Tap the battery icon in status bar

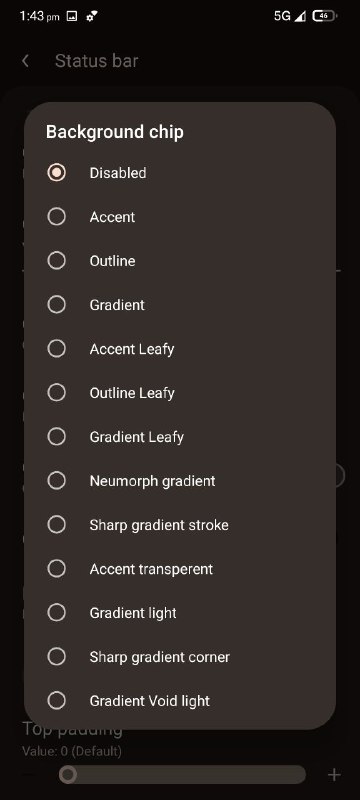pos(325,16)
